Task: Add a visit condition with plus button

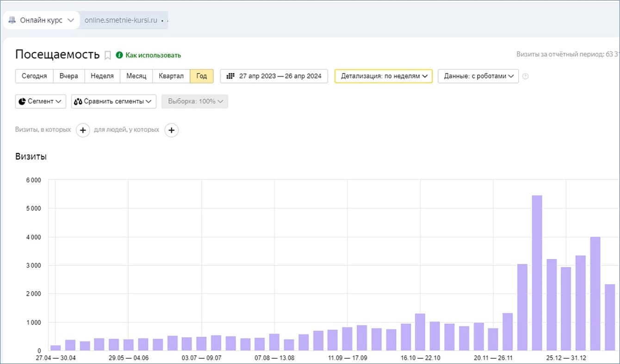Action: point(83,130)
